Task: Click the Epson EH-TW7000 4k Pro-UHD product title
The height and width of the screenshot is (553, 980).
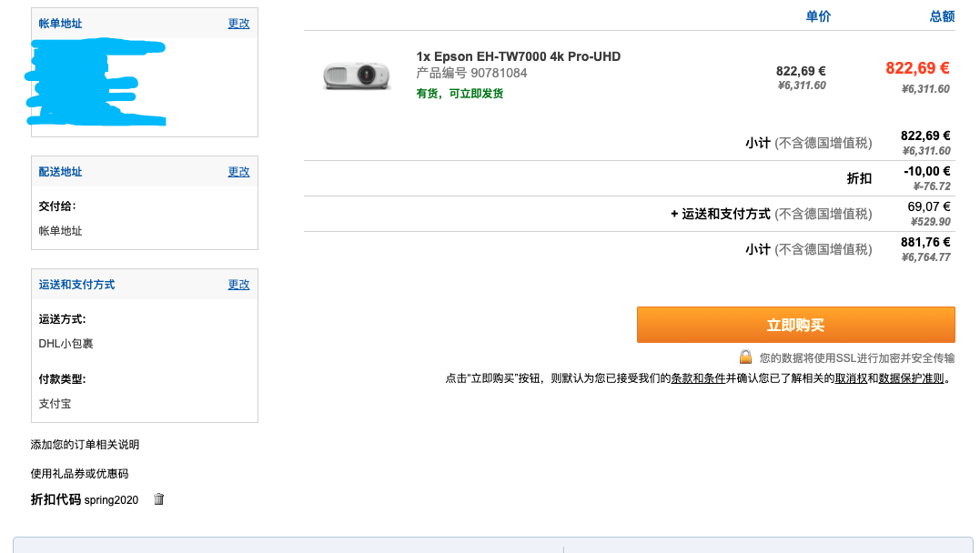Action: 518,56
